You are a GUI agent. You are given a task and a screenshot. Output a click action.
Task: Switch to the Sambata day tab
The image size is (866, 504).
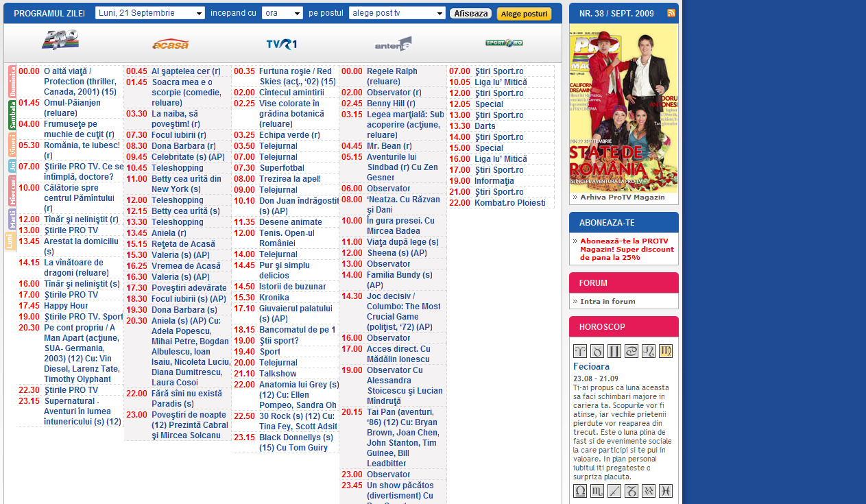pyautogui.click(x=12, y=115)
